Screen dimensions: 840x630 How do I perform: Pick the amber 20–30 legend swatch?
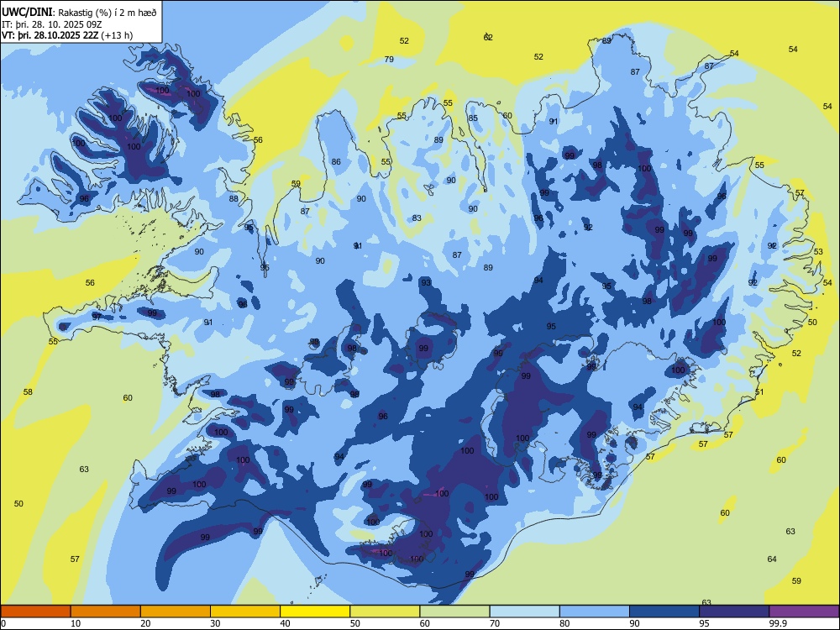pyautogui.click(x=176, y=612)
